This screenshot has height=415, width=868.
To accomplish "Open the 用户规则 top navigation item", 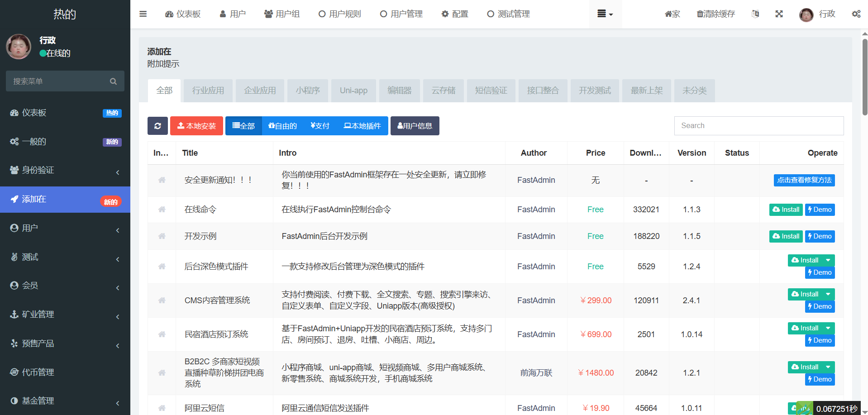I will [x=339, y=14].
